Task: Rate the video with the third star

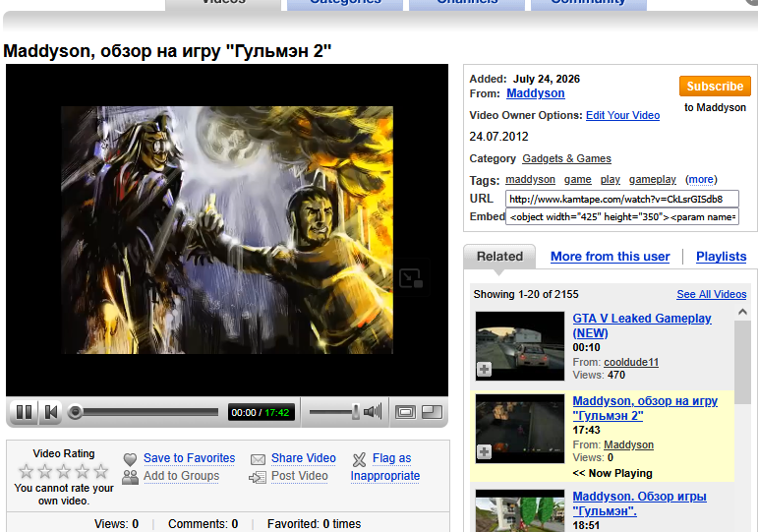Action: (x=63, y=471)
